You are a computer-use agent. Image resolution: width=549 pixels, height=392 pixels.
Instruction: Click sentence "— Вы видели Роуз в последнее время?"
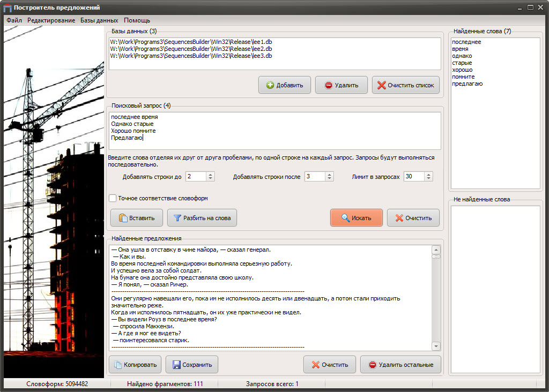[x=164, y=319]
